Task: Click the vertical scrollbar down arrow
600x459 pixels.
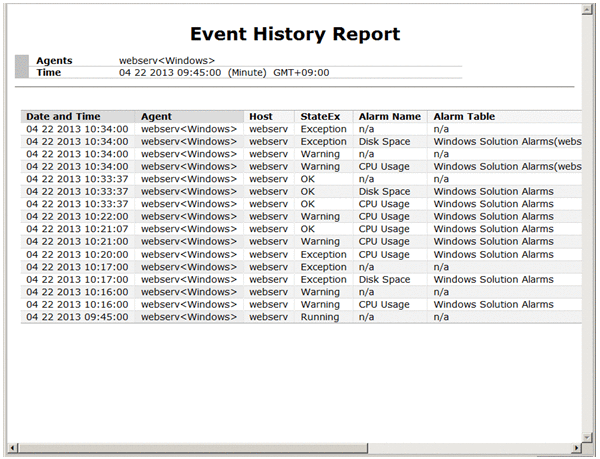Action: [x=588, y=435]
